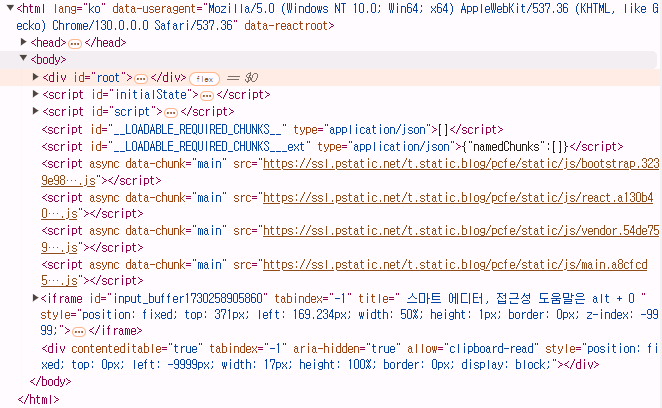Screen dimensions: 662x408
Task: Select the contenteditable div line
Action: [x=350, y=356]
